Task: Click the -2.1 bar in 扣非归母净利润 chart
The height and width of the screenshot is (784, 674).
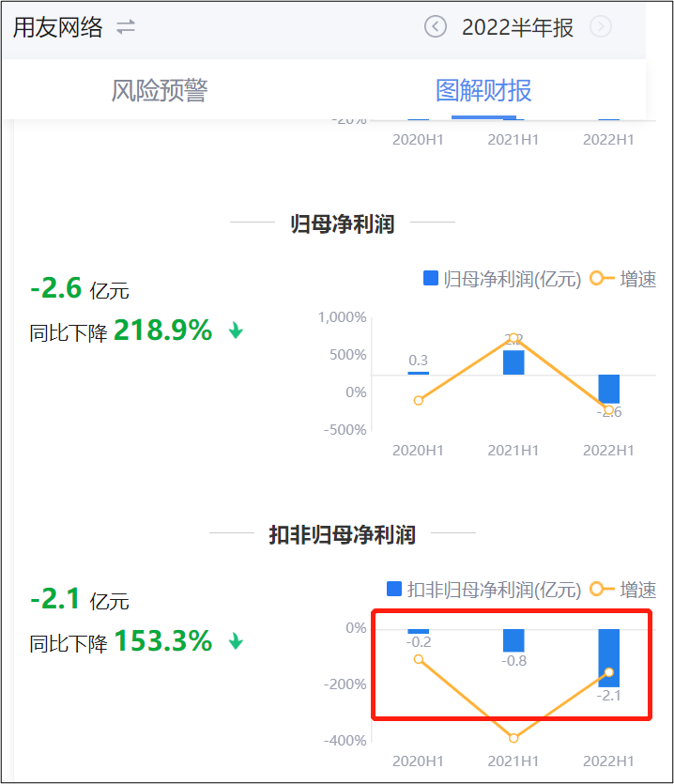Action: [609, 658]
